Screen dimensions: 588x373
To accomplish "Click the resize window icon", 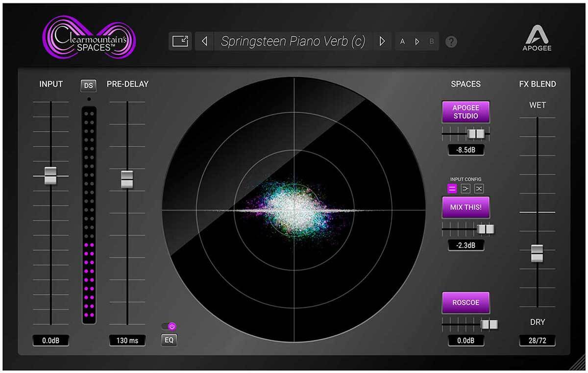I will [180, 42].
